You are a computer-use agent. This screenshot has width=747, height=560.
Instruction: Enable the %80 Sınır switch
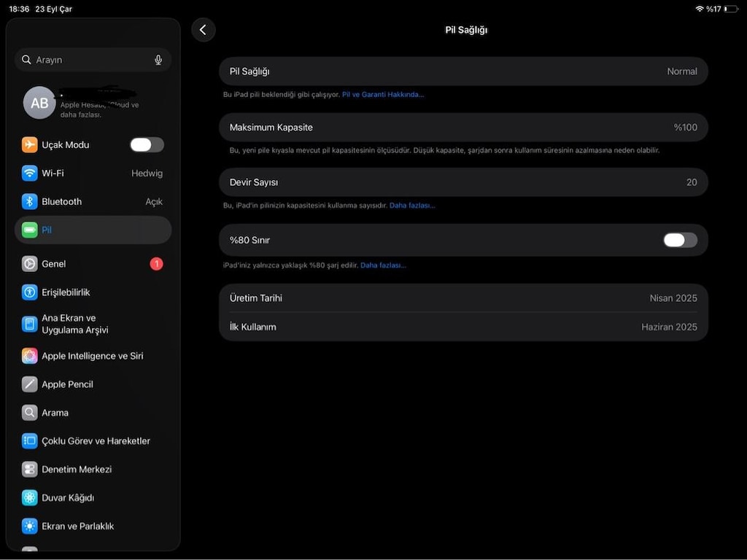tap(681, 240)
